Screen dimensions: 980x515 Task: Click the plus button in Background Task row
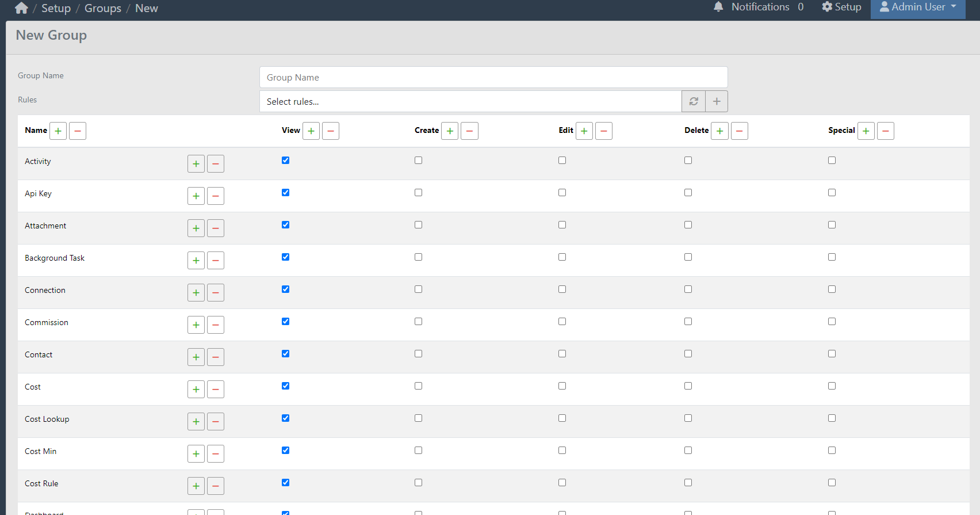click(x=196, y=261)
